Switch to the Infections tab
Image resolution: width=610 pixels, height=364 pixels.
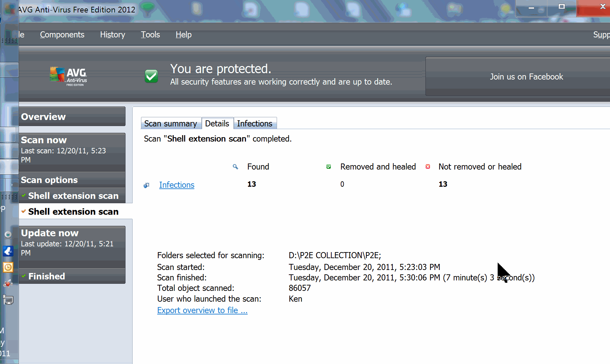(x=255, y=124)
